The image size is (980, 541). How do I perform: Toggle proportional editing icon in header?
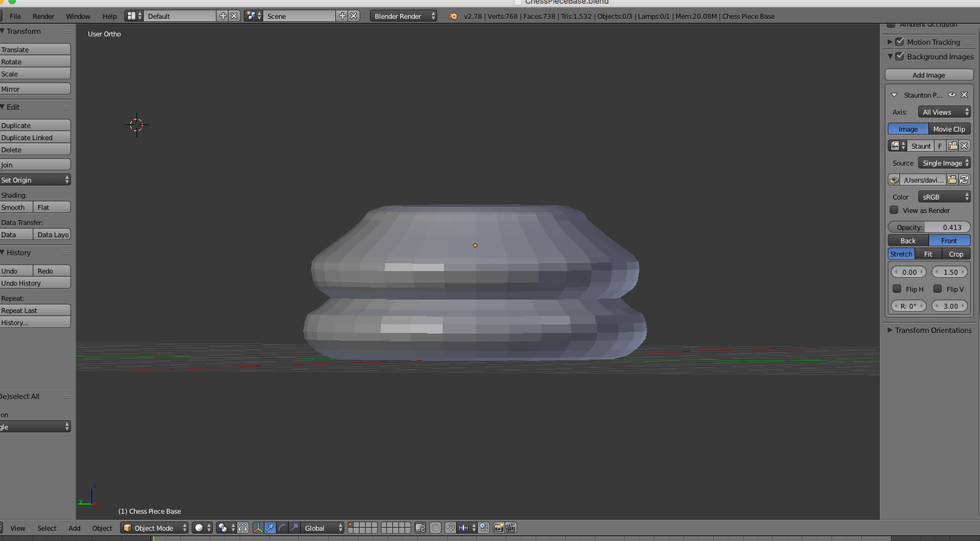click(x=435, y=528)
